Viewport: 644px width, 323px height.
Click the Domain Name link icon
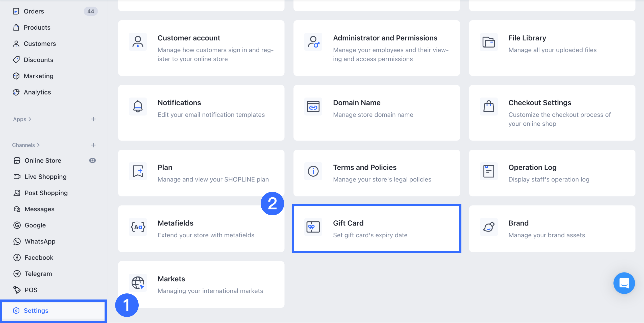[x=313, y=106]
